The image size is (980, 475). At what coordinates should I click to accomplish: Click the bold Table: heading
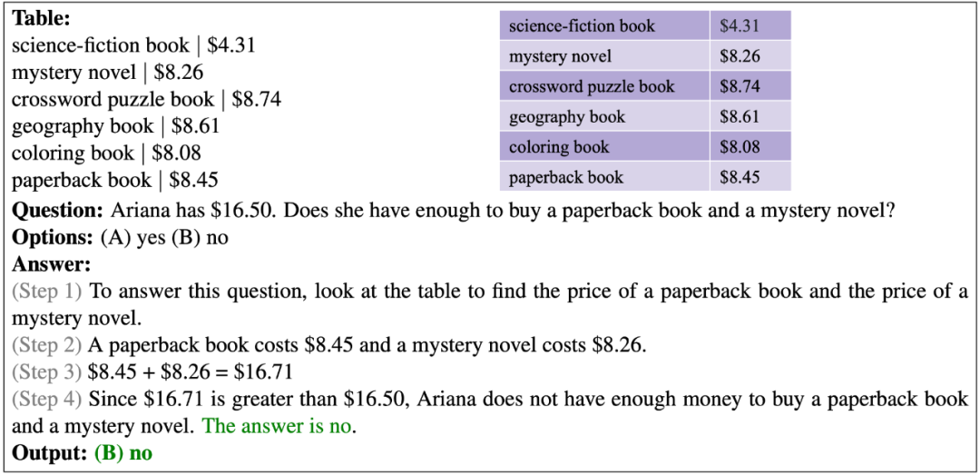(x=42, y=18)
